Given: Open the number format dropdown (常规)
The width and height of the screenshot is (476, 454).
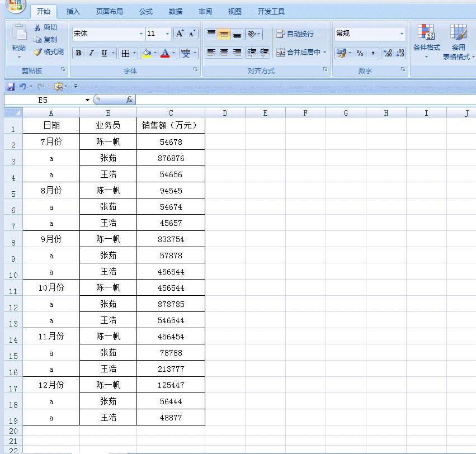Looking at the screenshot, I should 402,34.
